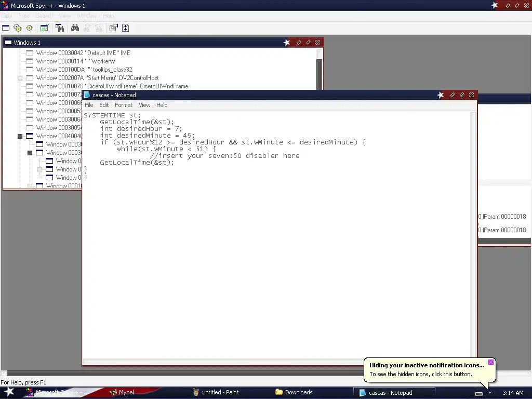Click the binoculars Find icon in Spy++
This screenshot has width=532, height=399.
(x=75, y=28)
